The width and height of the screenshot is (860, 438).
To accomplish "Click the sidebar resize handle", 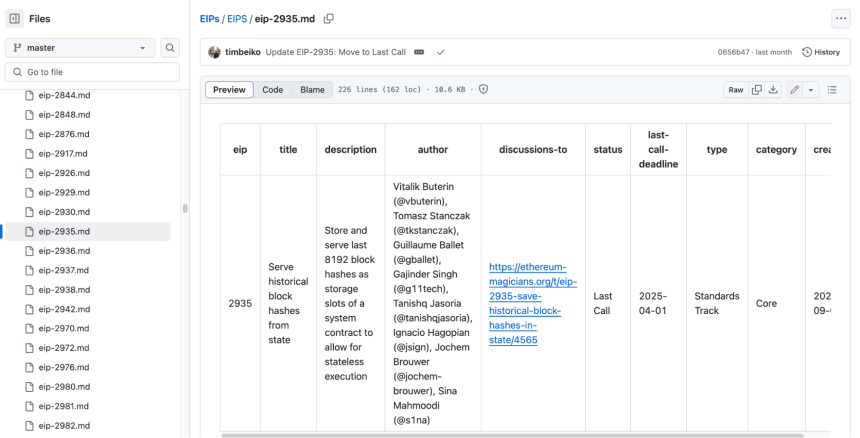I will click(185, 208).
